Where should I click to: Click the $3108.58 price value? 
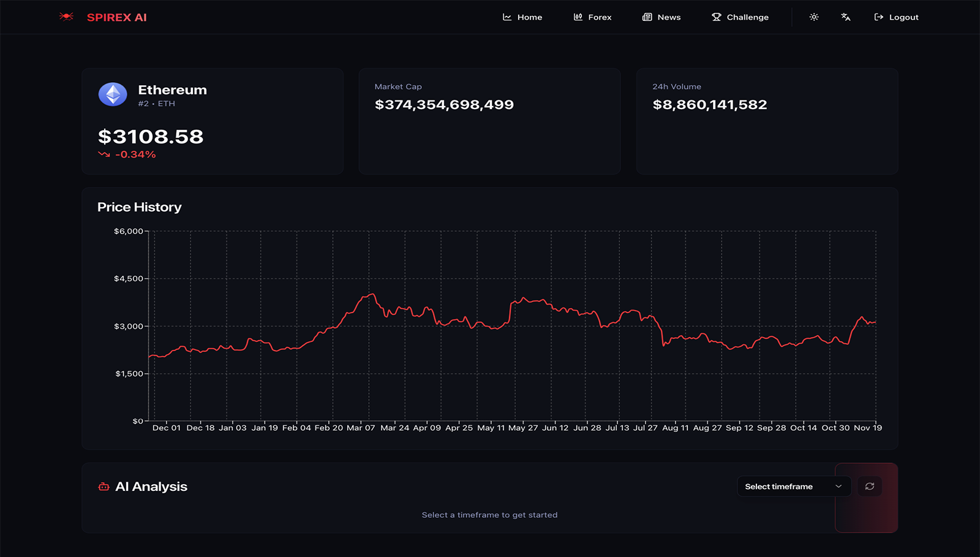151,137
